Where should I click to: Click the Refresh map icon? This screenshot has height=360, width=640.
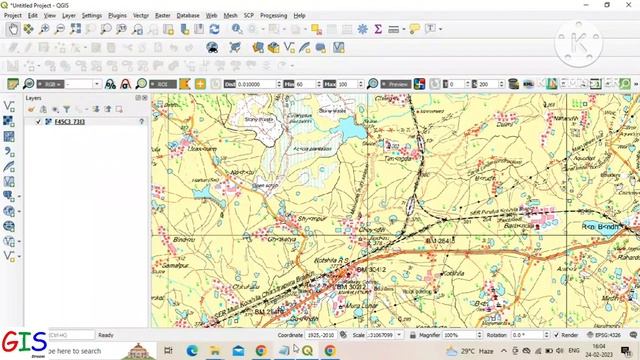point(215,29)
